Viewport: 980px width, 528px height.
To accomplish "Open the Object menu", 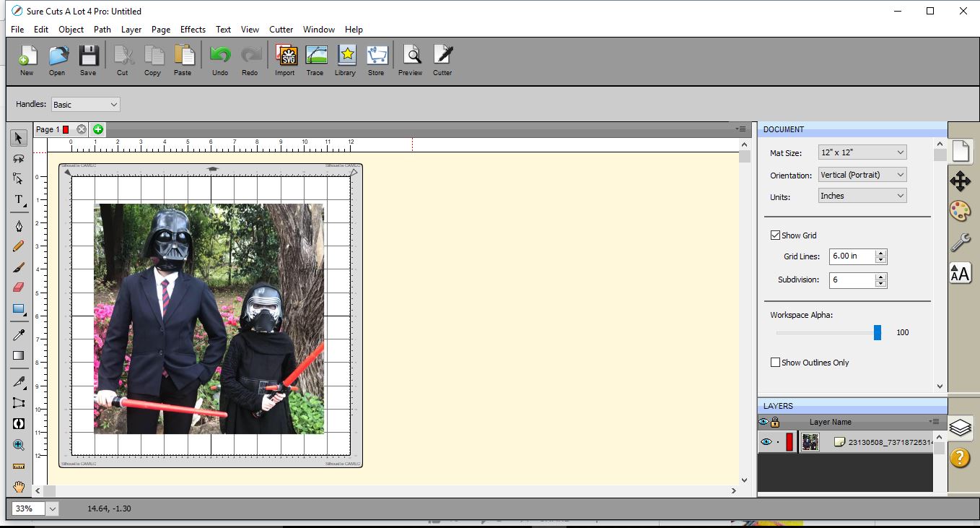I will [71, 30].
